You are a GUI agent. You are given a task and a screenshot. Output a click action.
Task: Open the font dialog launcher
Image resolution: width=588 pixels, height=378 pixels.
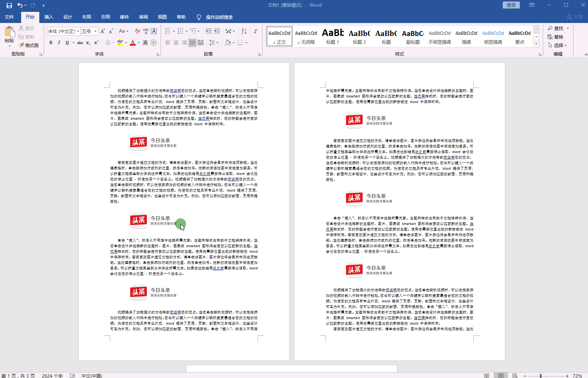pyautogui.click(x=158, y=54)
